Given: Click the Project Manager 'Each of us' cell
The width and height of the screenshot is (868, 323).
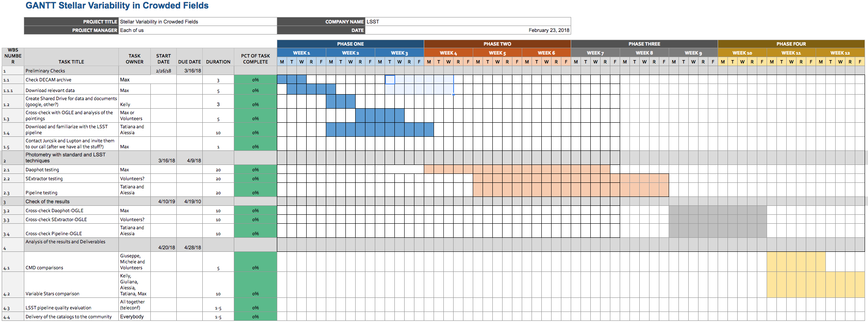Looking at the screenshot, I should tap(198, 30).
